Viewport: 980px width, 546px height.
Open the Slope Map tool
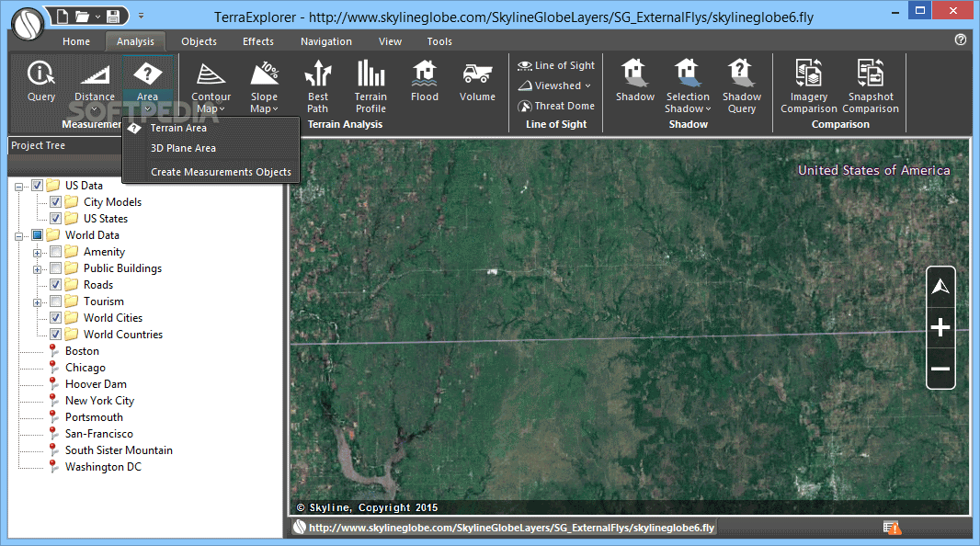click(264, 87)
